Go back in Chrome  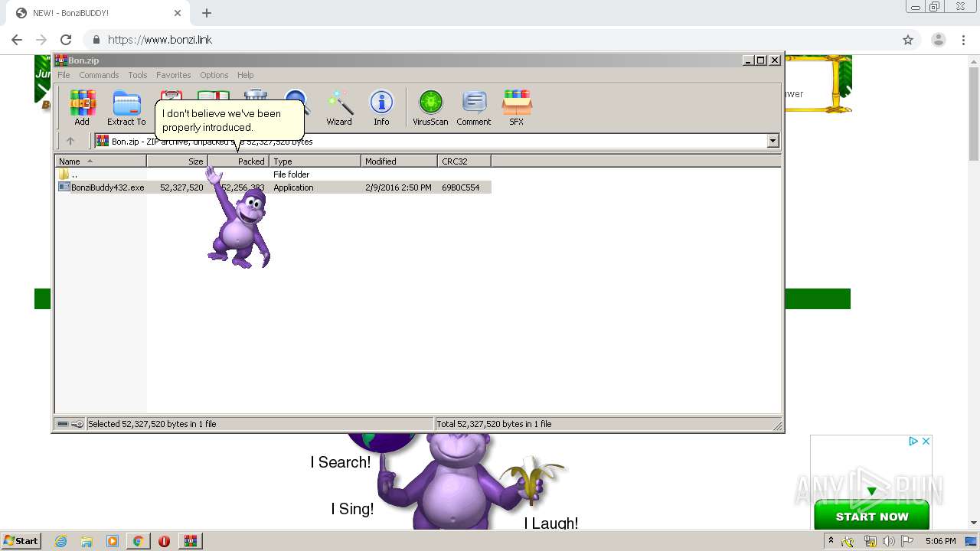(17, 40)
